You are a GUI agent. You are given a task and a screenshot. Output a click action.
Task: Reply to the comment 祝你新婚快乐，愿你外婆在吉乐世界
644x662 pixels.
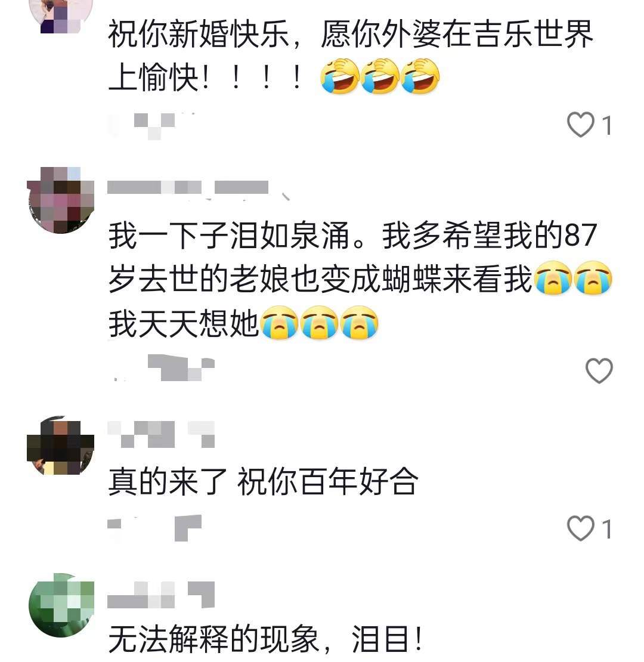tap(351, 55)
